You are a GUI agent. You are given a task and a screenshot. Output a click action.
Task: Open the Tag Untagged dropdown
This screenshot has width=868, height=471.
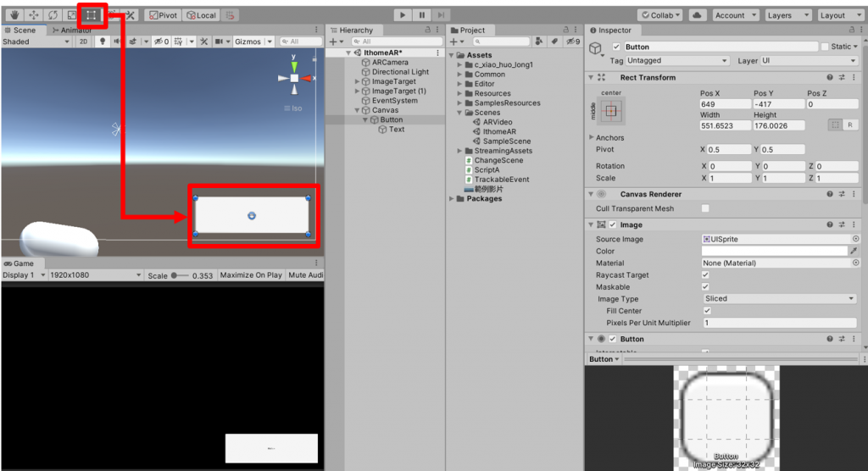point(677,61)
